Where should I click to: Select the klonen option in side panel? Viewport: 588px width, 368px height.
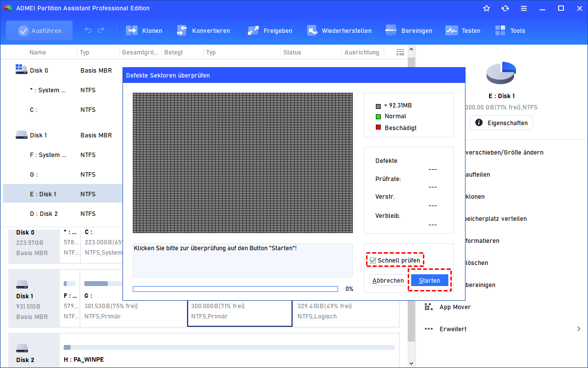point(475,197)
